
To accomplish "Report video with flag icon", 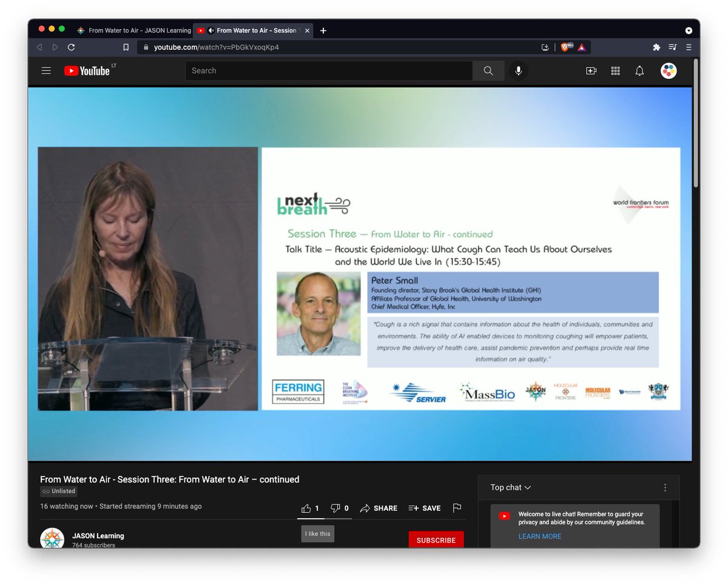I will pyautogui.click(x=457, y=508).
